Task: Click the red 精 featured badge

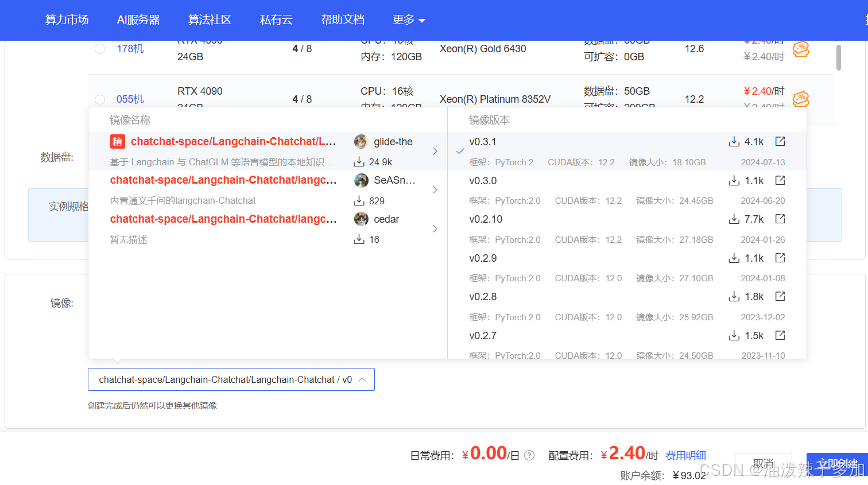Action: point(117,141)
